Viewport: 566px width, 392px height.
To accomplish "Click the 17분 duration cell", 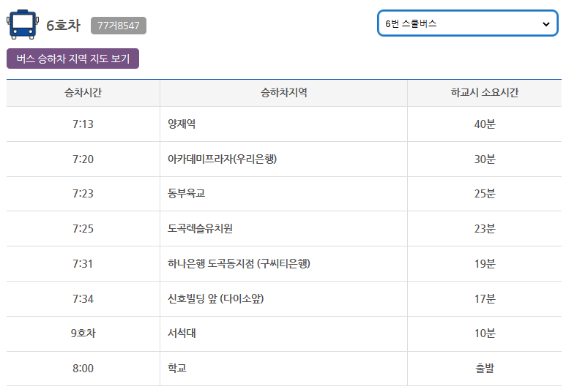I will [485, 298].
